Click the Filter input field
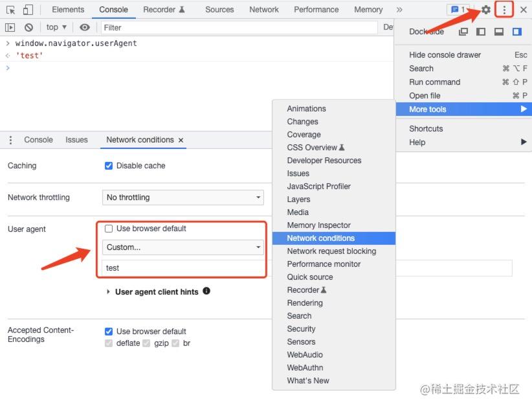The width and height of the screenshot is (532, 408). [162, 28]
